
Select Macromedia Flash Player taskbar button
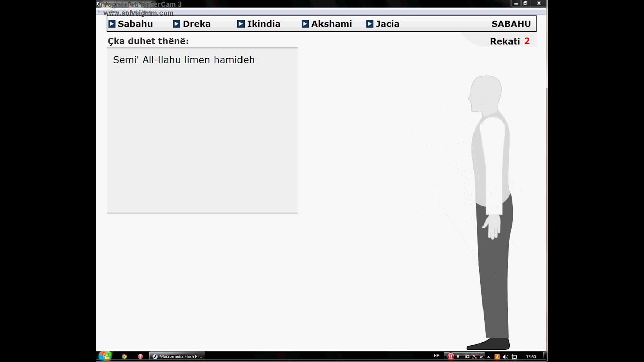(177, 357)
